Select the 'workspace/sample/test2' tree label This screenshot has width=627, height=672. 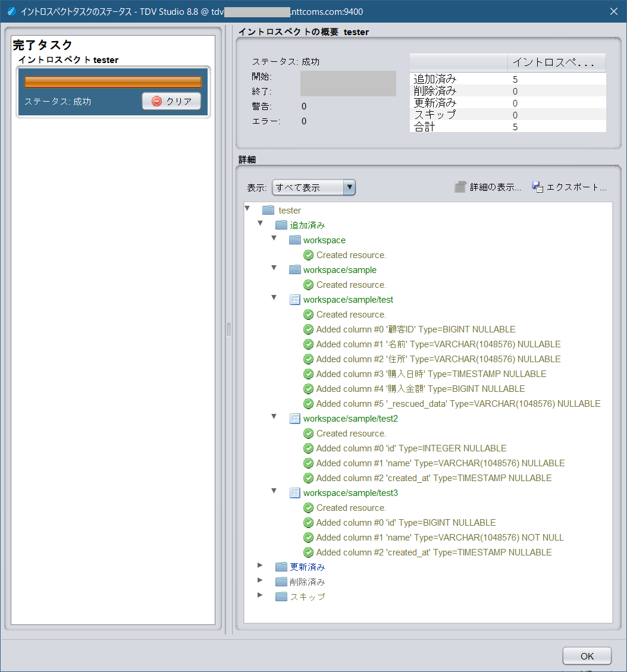(350, 418)
